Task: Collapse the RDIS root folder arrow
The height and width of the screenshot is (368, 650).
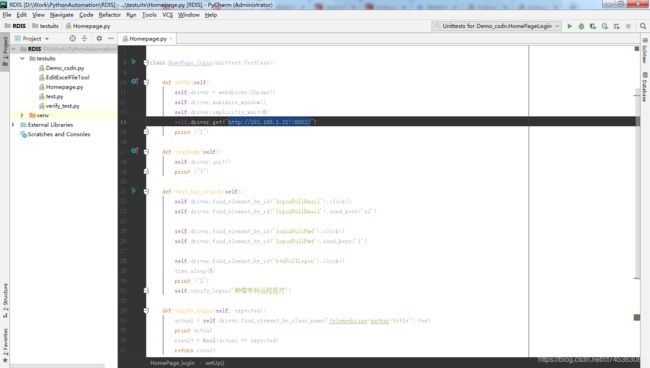Action: tap(14, 49)
